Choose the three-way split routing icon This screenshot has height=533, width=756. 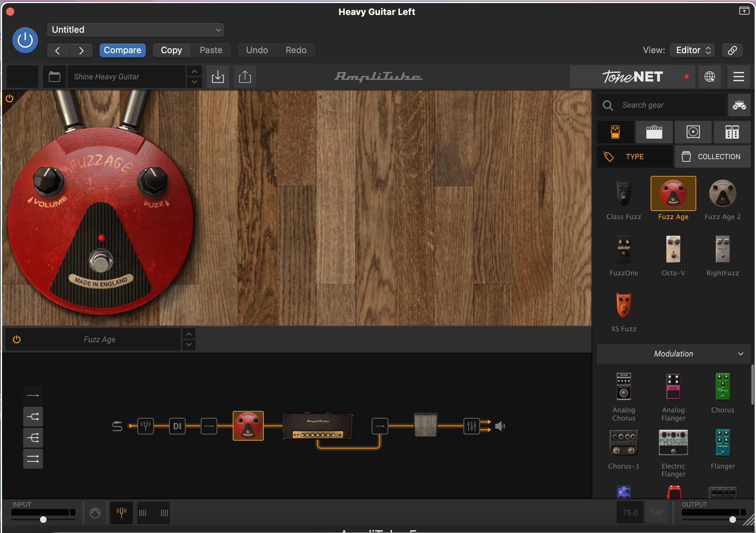(x=33, y=438)
